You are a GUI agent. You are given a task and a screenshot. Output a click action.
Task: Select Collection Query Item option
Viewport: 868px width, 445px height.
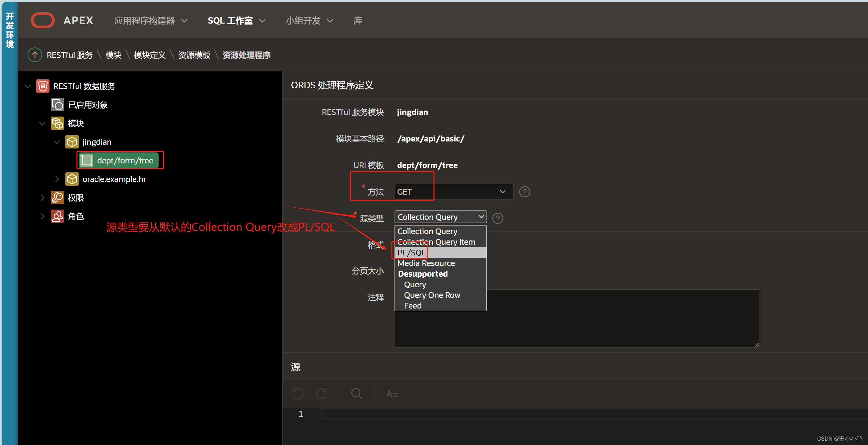point(440,242)
